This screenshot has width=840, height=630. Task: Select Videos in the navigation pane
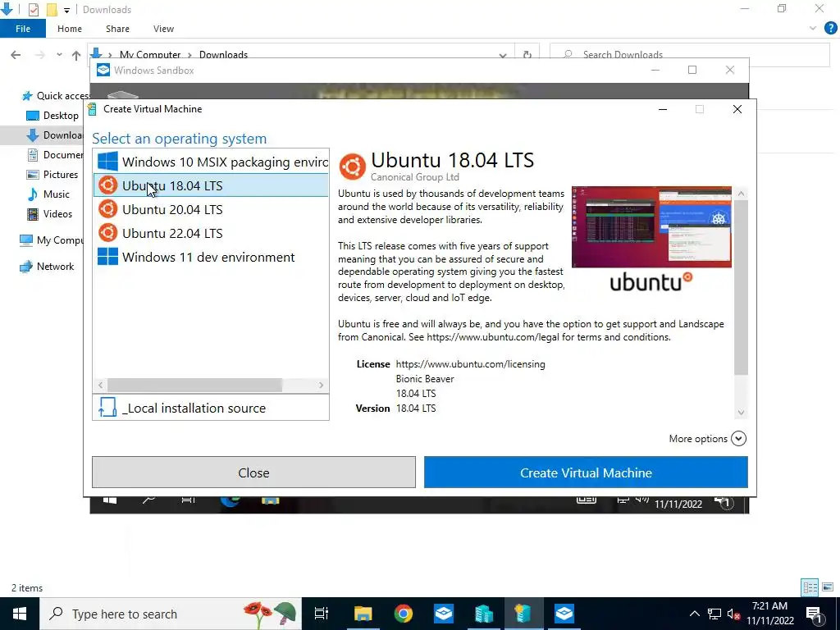(x=50, y=214)
